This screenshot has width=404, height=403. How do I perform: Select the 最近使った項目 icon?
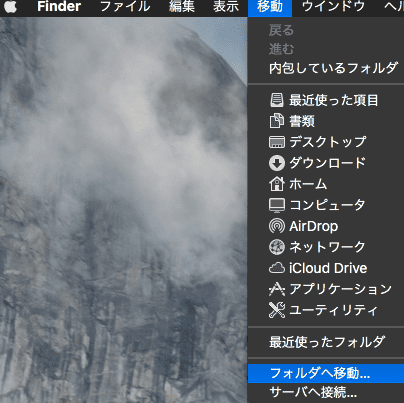click(277, 100)
